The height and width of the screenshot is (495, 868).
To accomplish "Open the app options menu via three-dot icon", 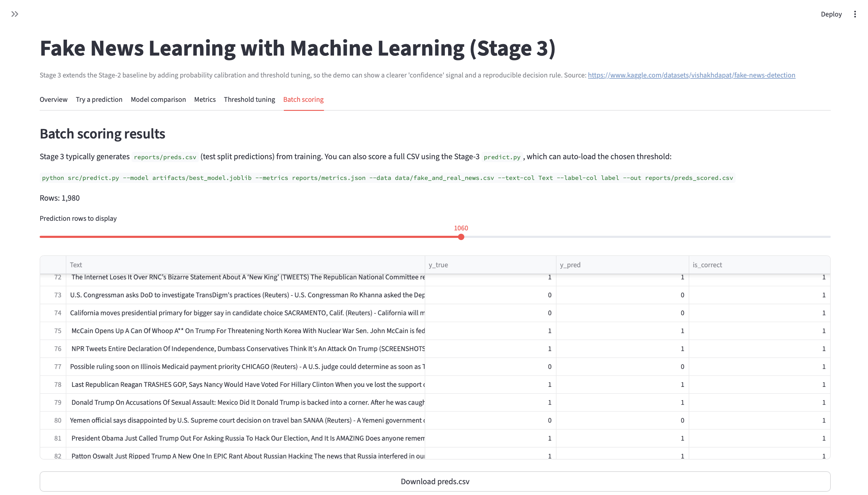I will [x=855, y=14].
